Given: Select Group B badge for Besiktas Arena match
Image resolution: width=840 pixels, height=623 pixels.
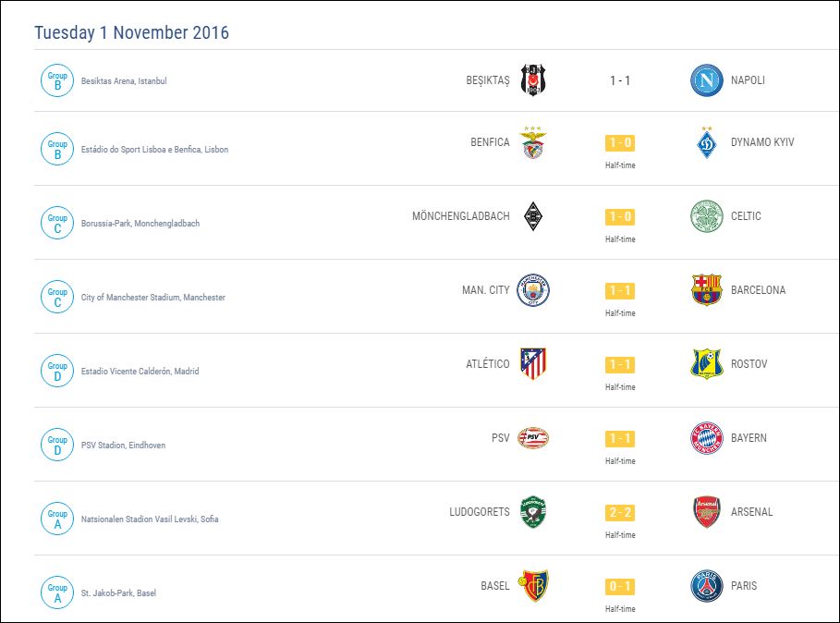Looking at the screenshot, I should pyautogui.click(x=57, y=80).
